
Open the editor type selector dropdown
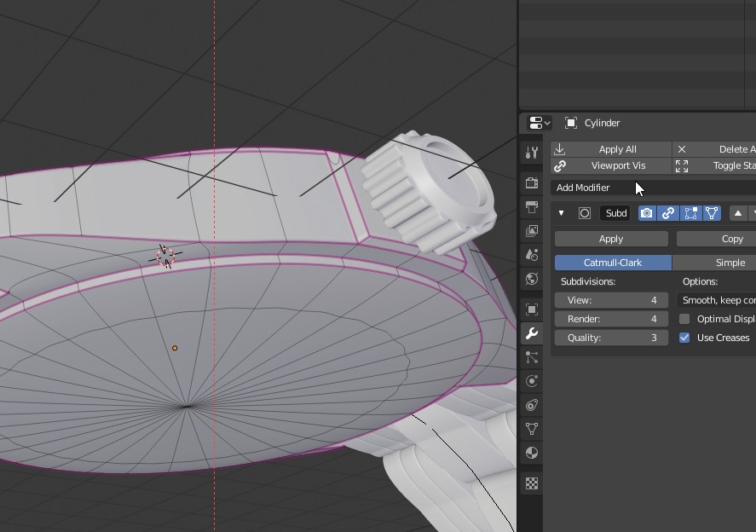pos(537,122)
